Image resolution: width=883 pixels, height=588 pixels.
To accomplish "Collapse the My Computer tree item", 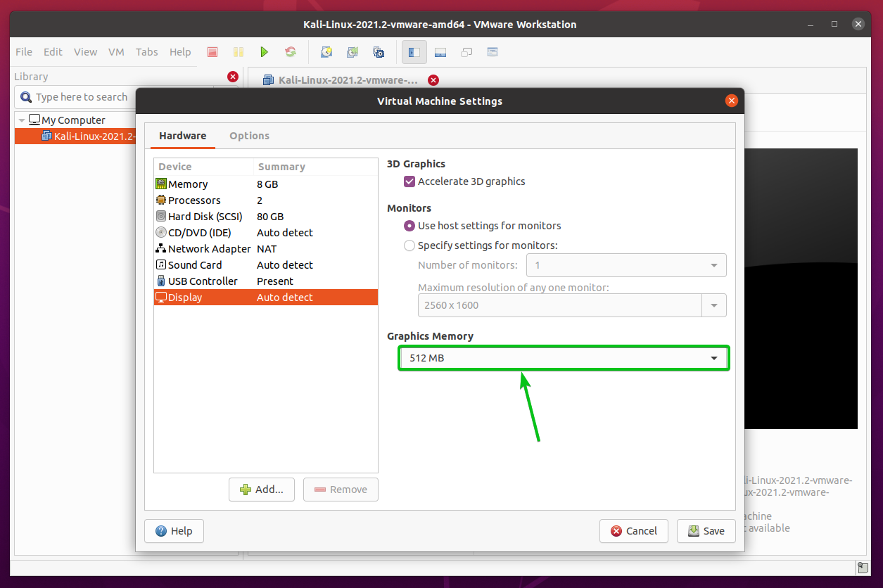I will pyautogui.click(x=21, y=120).
